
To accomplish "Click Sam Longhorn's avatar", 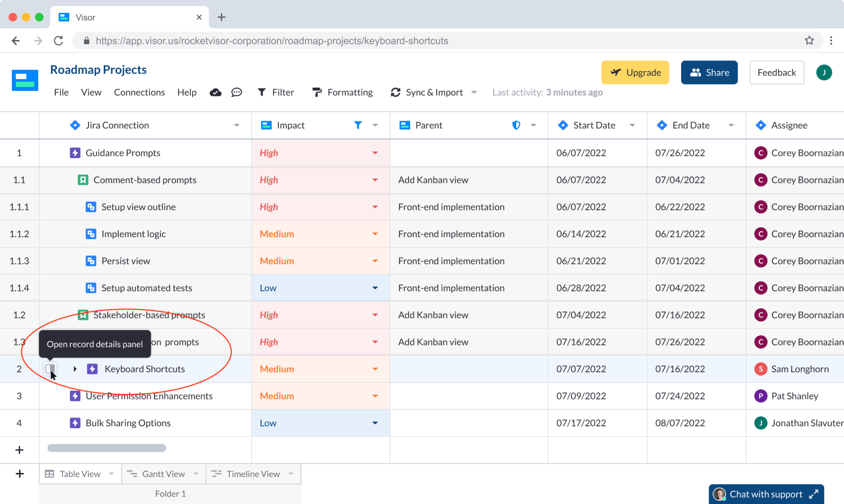I will [x=761, y=369].
